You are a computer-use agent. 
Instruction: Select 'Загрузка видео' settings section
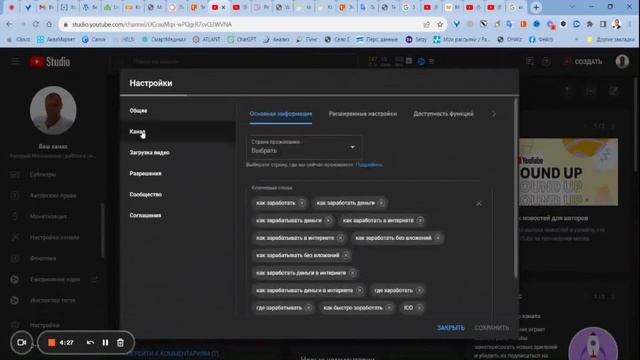pos(178,153)
